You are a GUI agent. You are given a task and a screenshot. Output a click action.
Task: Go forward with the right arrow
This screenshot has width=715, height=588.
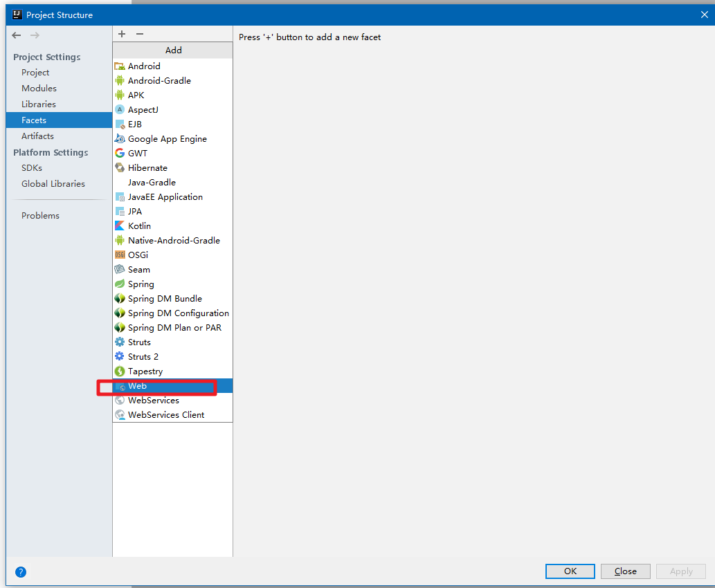[x=35, y=35]
